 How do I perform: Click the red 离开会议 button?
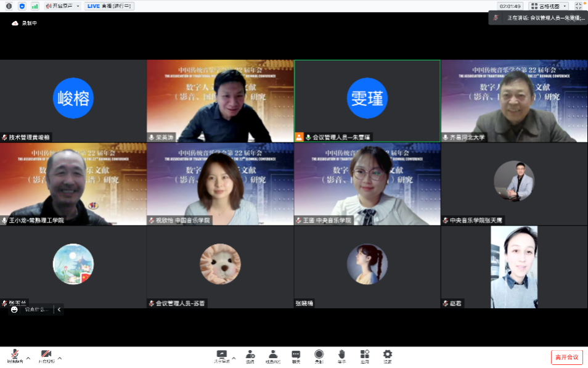point(566,358)
